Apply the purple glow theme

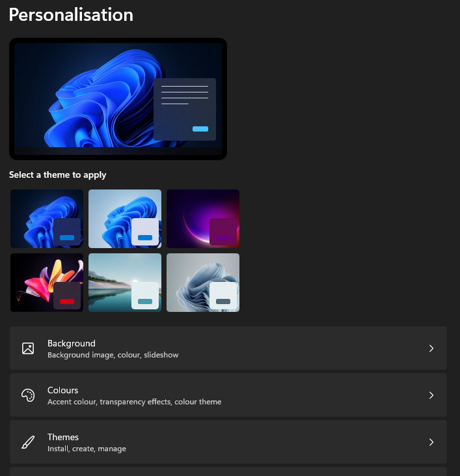tap(203, 219)
